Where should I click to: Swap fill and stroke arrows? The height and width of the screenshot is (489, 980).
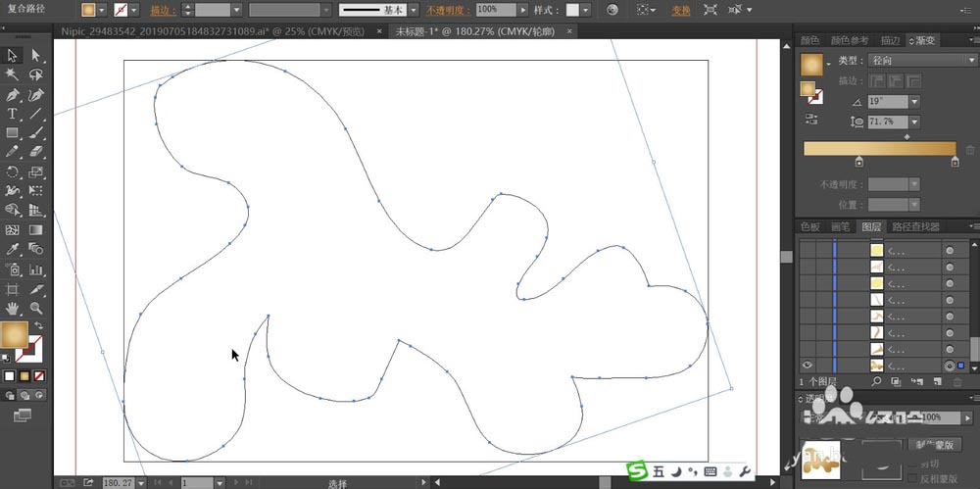38,325
